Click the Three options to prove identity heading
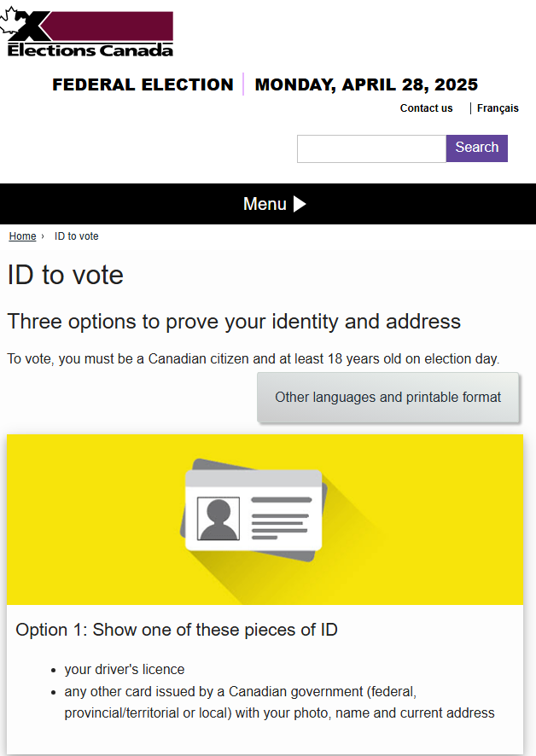Viewport: 536px width, 756px height. pyautogui.click(x=234, y=322)
